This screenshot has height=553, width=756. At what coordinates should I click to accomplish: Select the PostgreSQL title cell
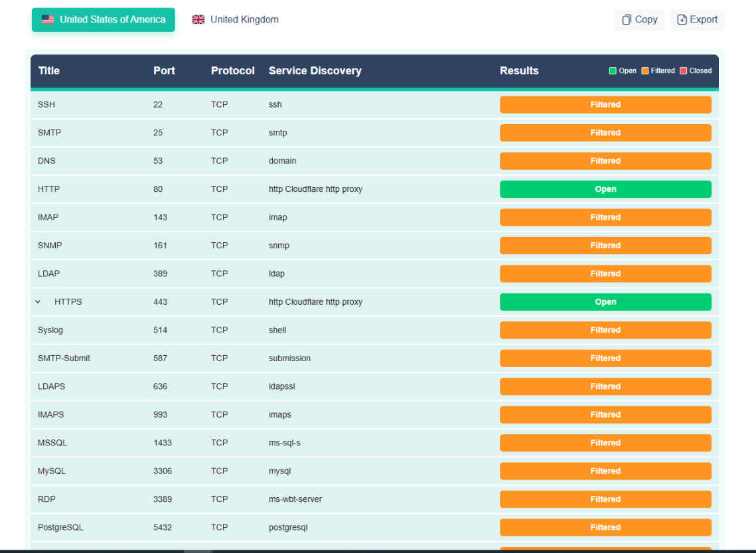[x=60, y=528]
